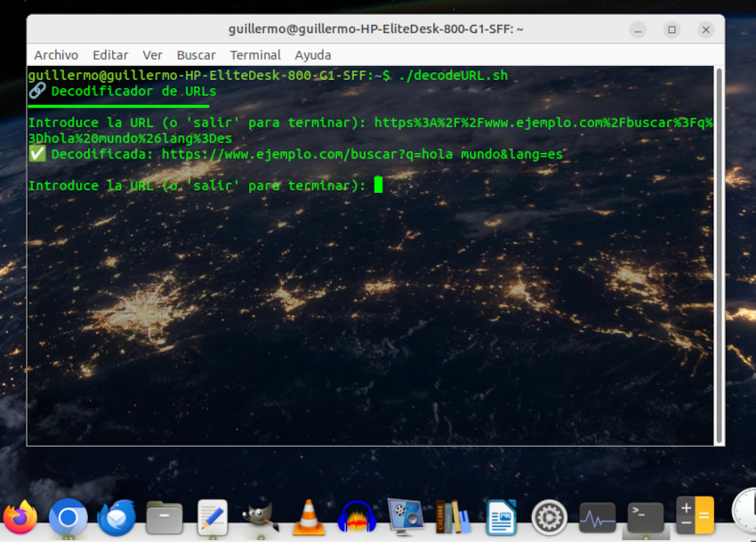
Task: Launch the Chromium browser in the dock
Action: 68,517
